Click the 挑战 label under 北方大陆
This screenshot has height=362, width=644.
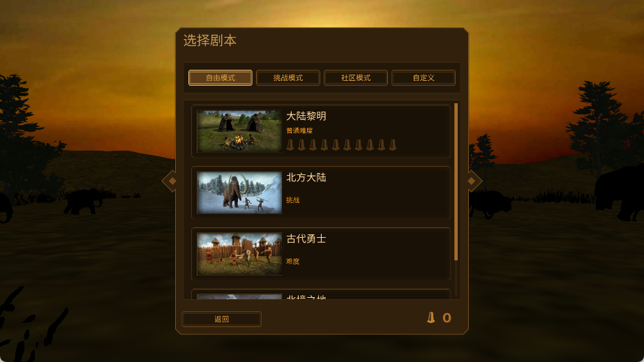click(x=293, y=200)
